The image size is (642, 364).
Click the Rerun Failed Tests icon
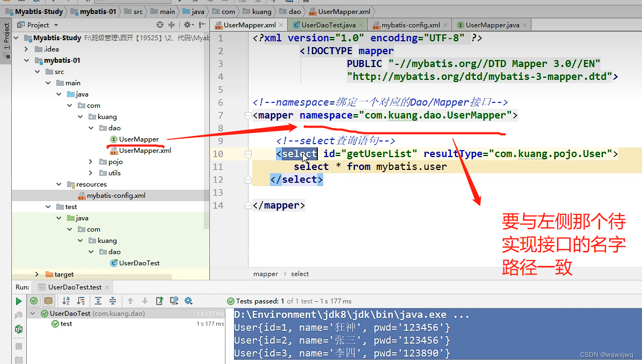tap(18, 315)
